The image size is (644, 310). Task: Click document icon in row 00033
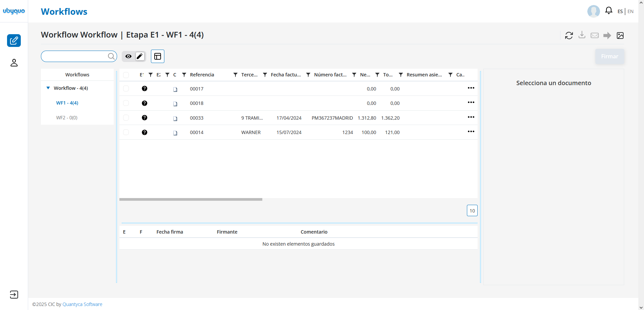coord(175,119)
